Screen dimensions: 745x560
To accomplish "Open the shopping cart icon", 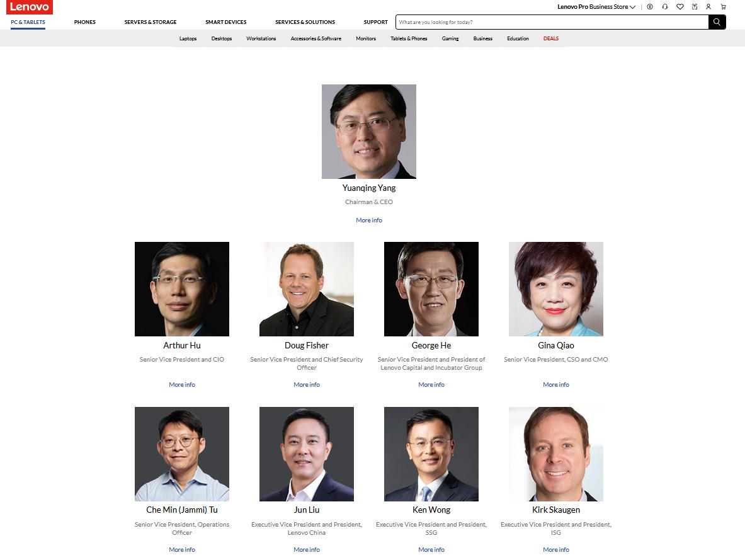I will coord(723,7).
